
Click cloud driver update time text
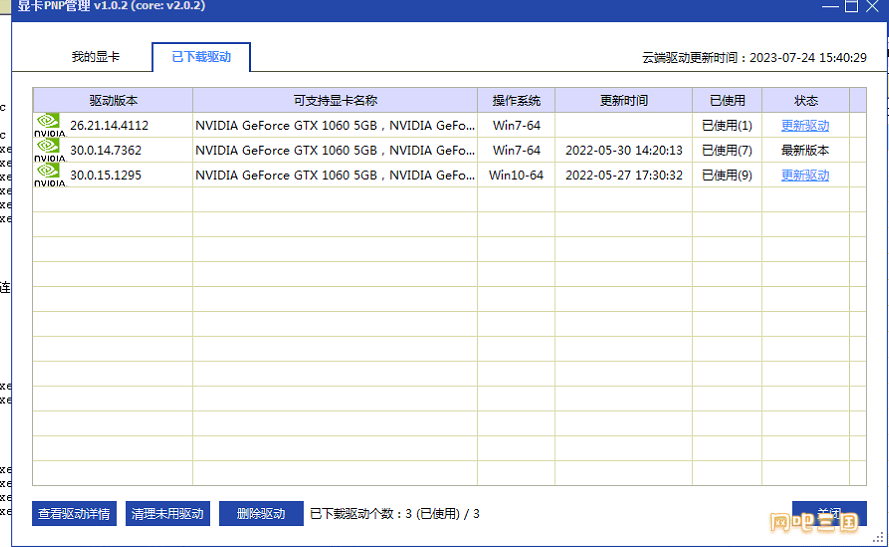coord(754,57)
